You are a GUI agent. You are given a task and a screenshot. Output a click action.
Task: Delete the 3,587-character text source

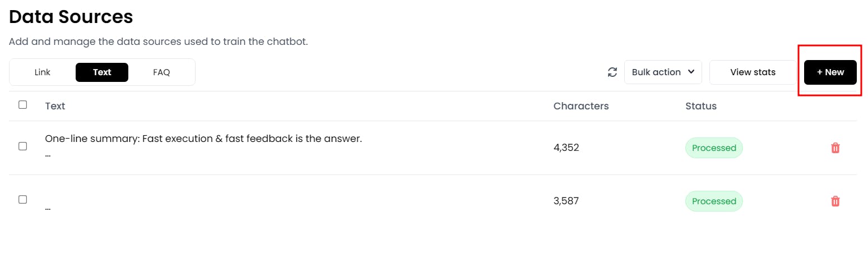coord(835,201)
